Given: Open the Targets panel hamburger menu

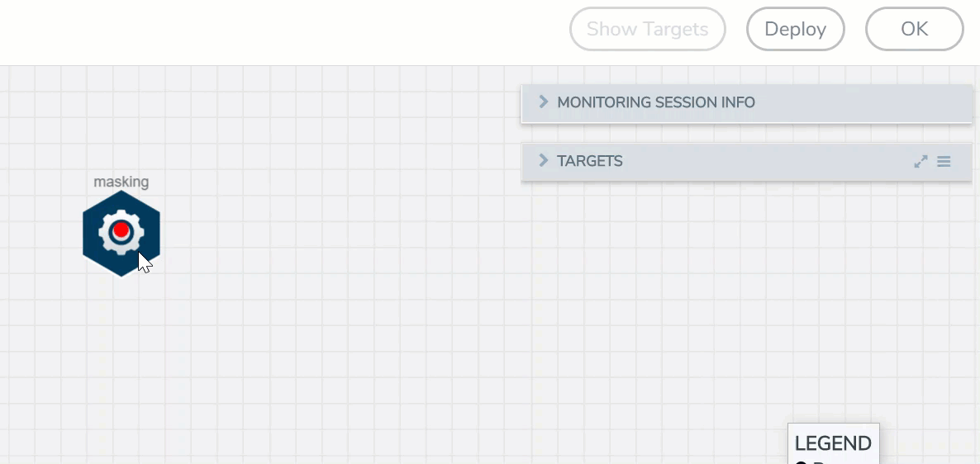Looking at the screenshot, I should pyautogui.click(x=944, y=162).
